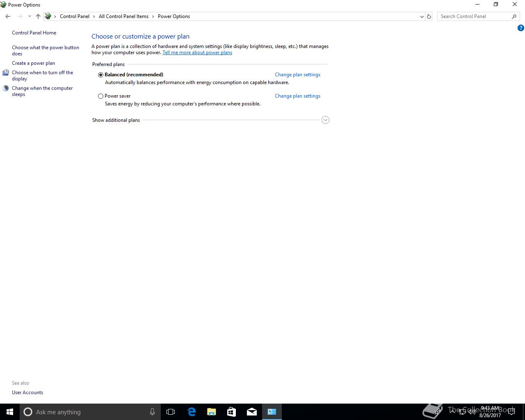
Task: Open Tell me more about power plans
Action: [197, 52]
